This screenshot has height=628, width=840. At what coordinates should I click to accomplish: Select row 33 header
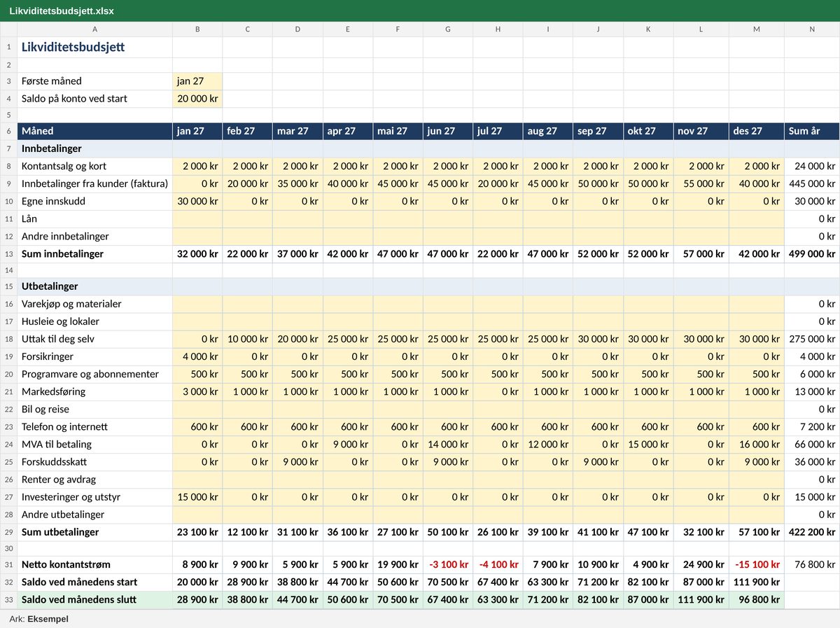tap(8, 600)
